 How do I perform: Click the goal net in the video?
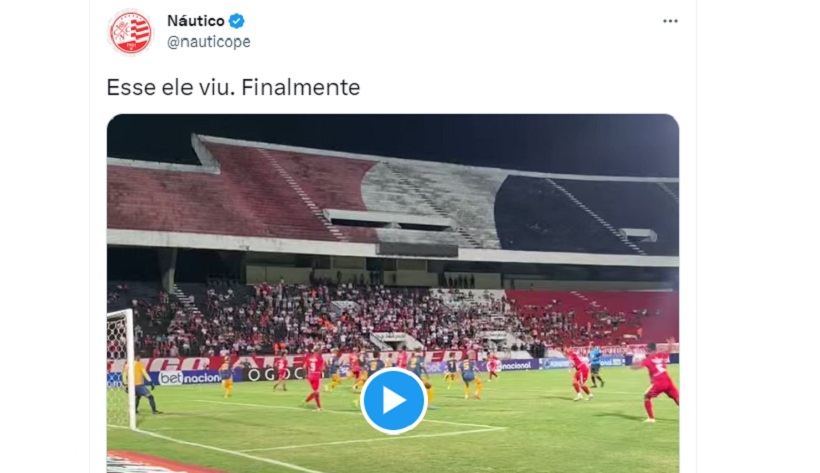click(119, 366)
